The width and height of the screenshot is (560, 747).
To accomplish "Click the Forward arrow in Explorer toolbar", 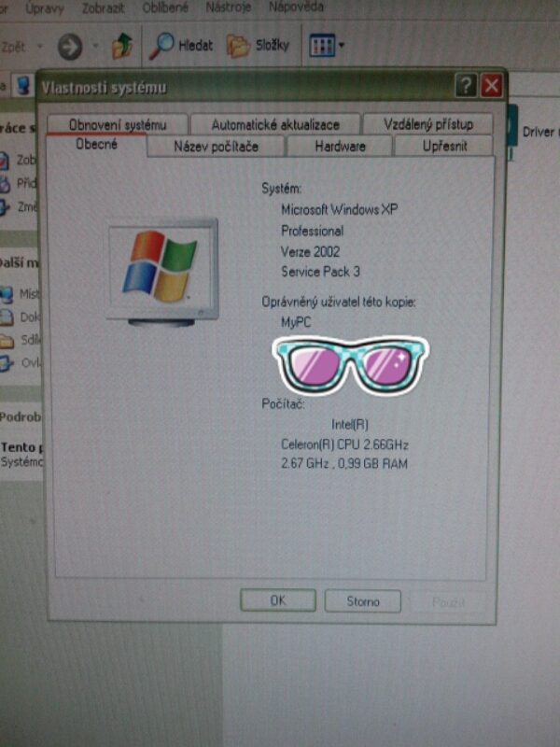I will (x=70, y=47).
